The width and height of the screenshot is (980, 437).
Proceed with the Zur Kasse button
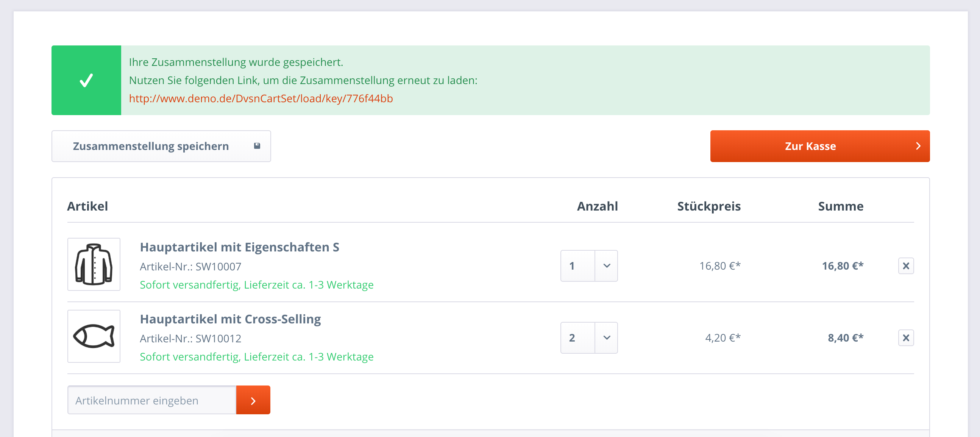[820, 146]
